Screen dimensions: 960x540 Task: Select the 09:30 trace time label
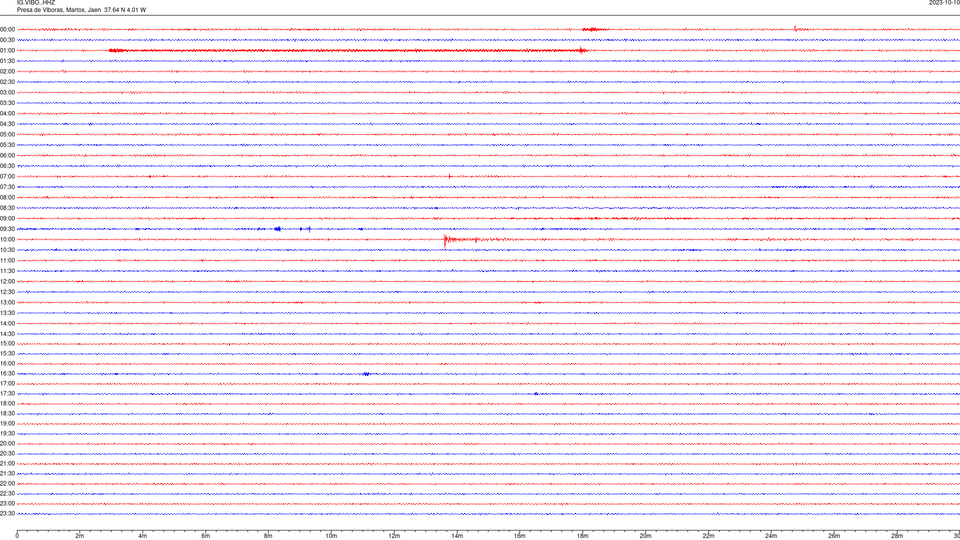click(7, 230)
